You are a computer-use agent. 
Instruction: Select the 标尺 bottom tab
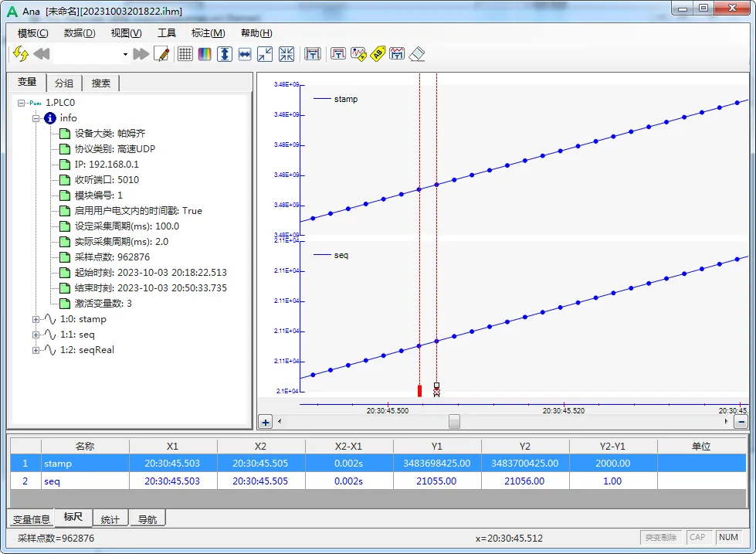(x=73, y=518)
